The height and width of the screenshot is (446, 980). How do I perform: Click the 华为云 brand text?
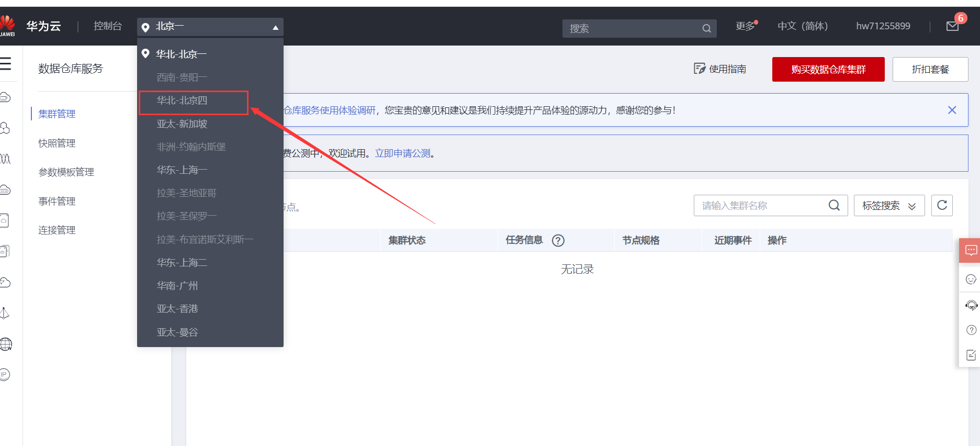pyautogui.click(x=44, y=26)
